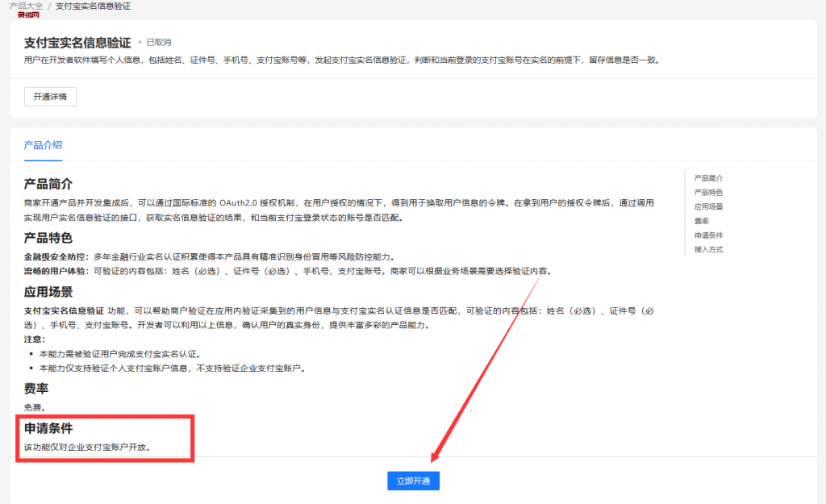The image size is (826, 504).
Task: Click the 产品简介 section heading in the content
Action: [48, 185]
